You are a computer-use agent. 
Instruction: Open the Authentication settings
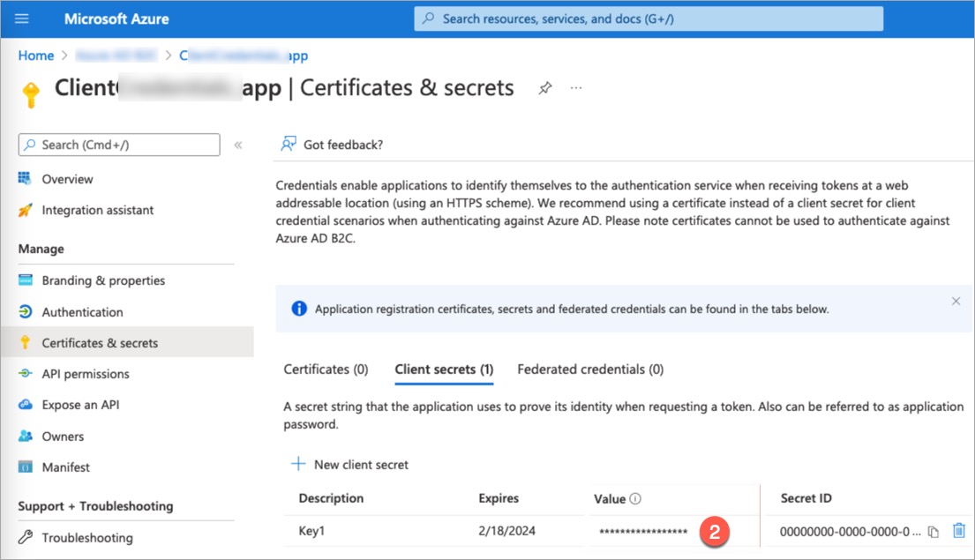tap(82, 312)
